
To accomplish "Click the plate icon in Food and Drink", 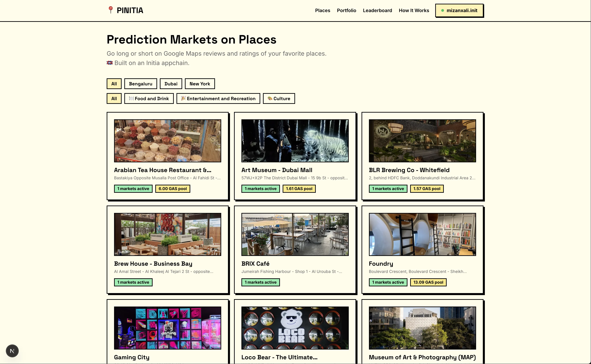I will tap(131, 98).
